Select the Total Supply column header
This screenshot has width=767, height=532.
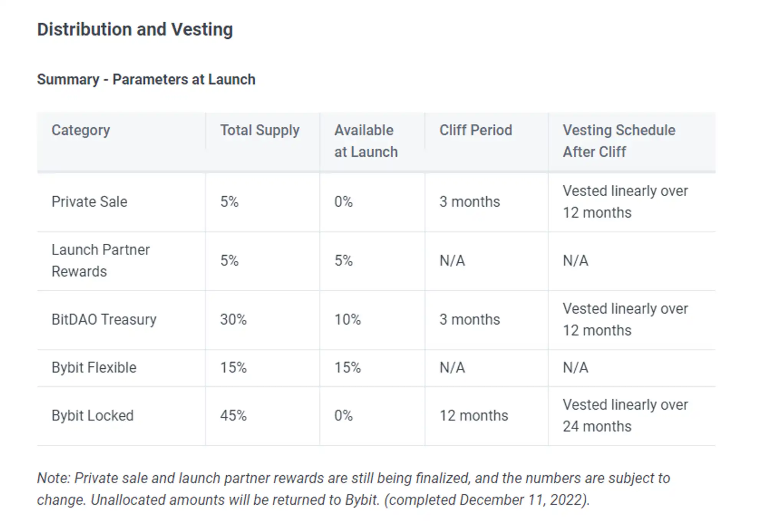[x=259, y=130]
